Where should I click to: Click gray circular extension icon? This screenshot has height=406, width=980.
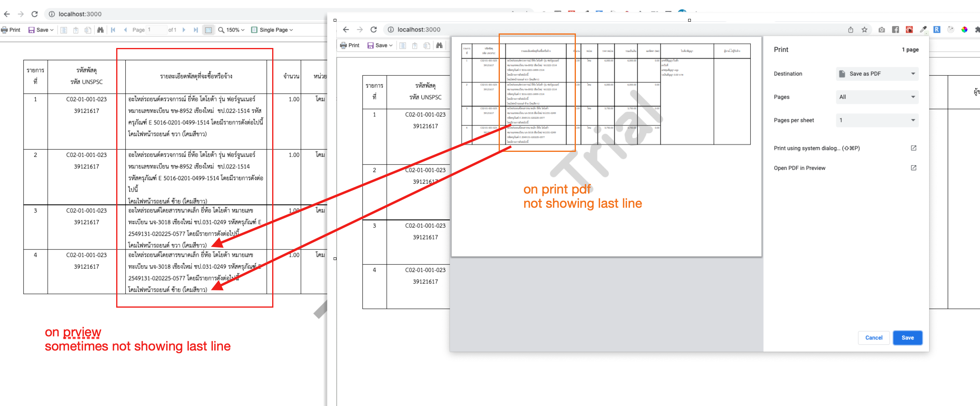[x=950, y=30]
